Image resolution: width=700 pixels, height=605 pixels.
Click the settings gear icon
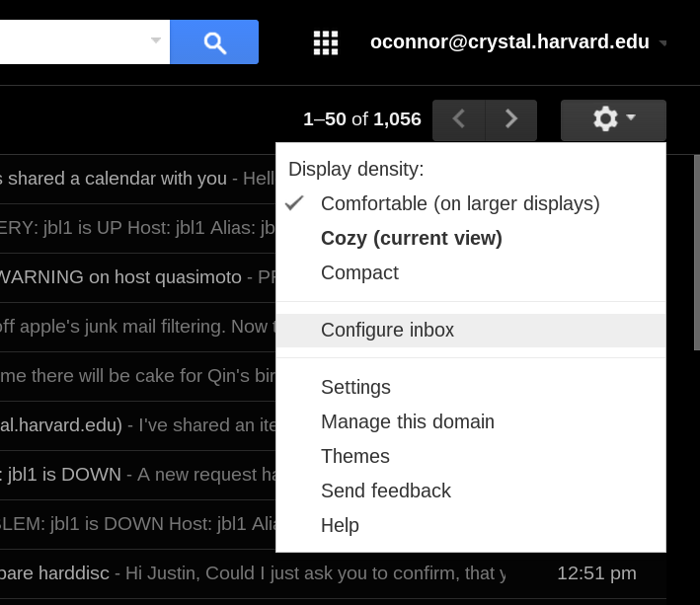(x=605, y=118)
